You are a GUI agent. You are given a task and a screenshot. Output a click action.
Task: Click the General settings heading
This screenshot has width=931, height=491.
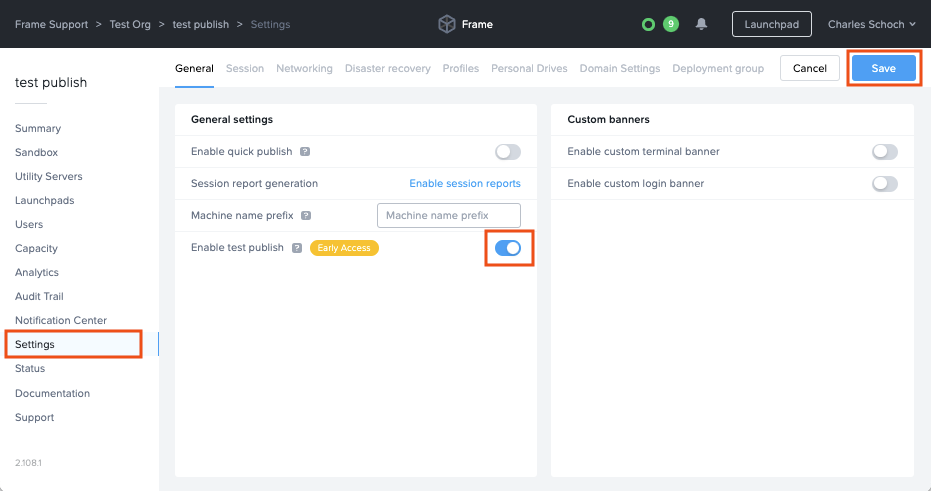click(232, 119)
